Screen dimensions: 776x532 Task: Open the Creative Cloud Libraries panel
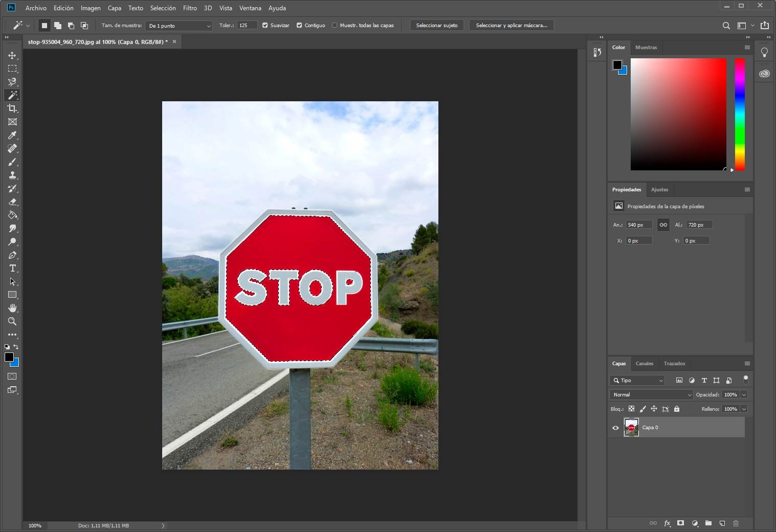click(764, 74)
